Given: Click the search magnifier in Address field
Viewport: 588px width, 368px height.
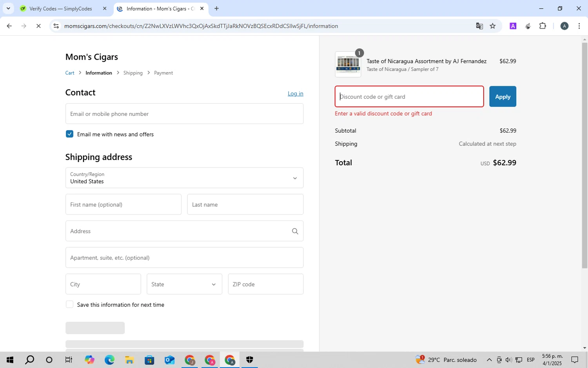Looking at the screenshot, I should coord(295,231).
